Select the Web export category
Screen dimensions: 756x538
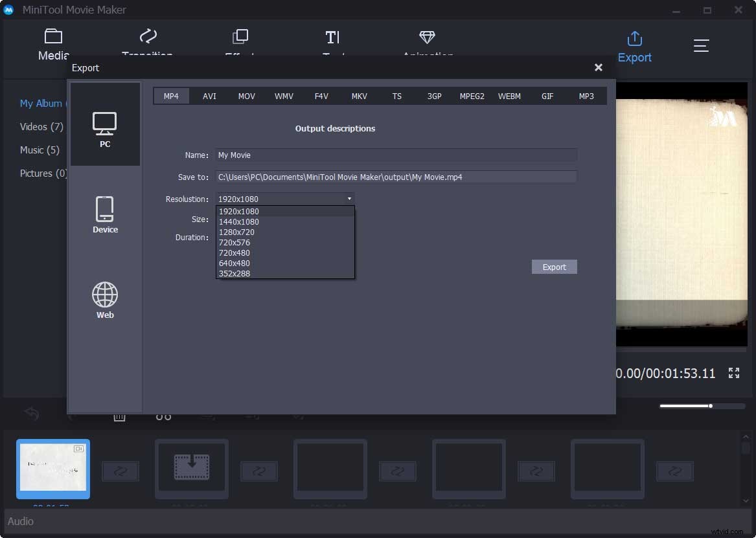pyautogui.click(x=104, y=299)
